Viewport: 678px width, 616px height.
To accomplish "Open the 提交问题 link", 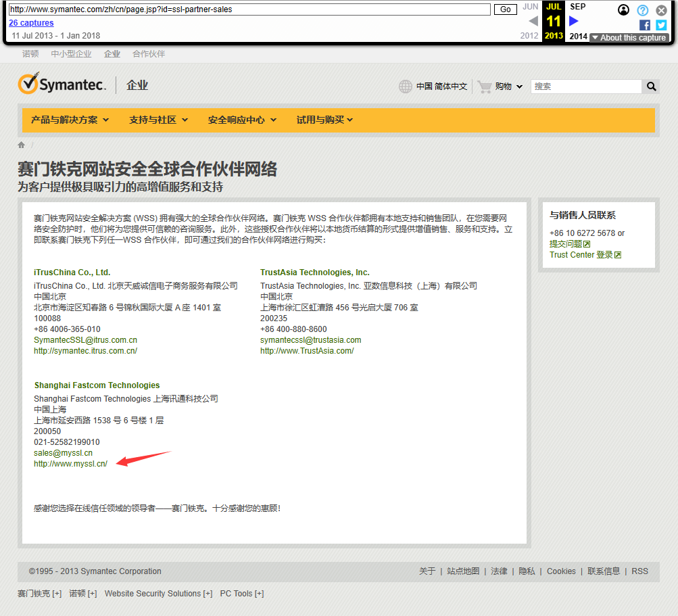I will (570, 244).
